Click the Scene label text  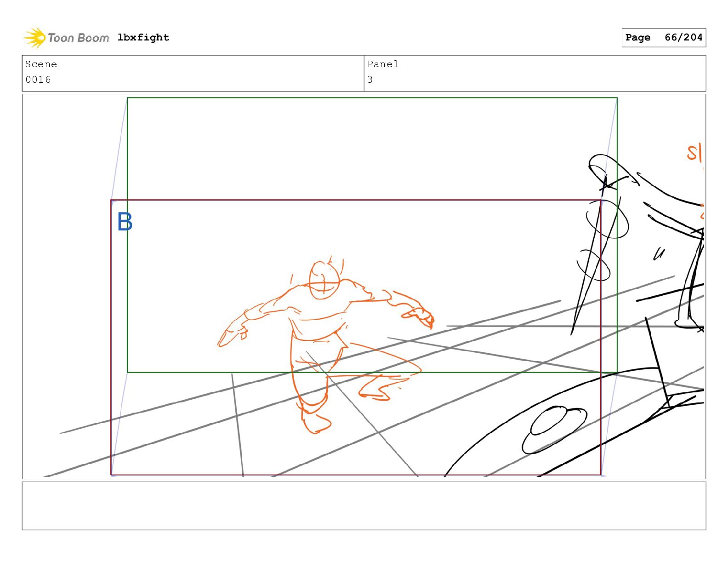(41, 64)
